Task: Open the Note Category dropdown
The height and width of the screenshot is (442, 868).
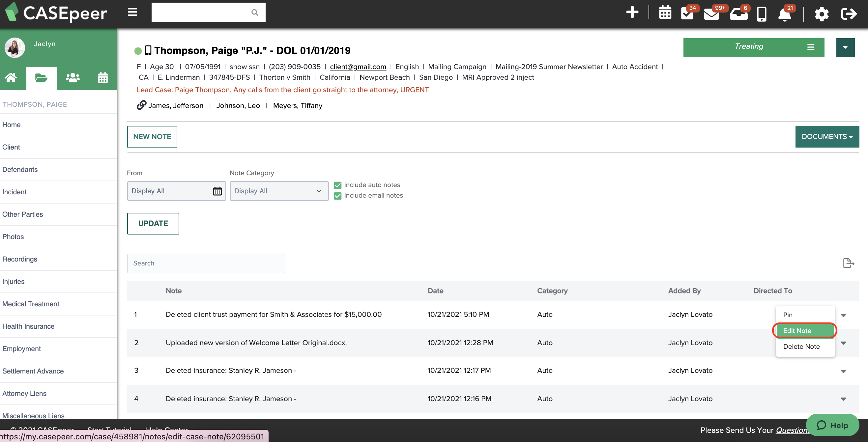Action: [x=279, y=191]
